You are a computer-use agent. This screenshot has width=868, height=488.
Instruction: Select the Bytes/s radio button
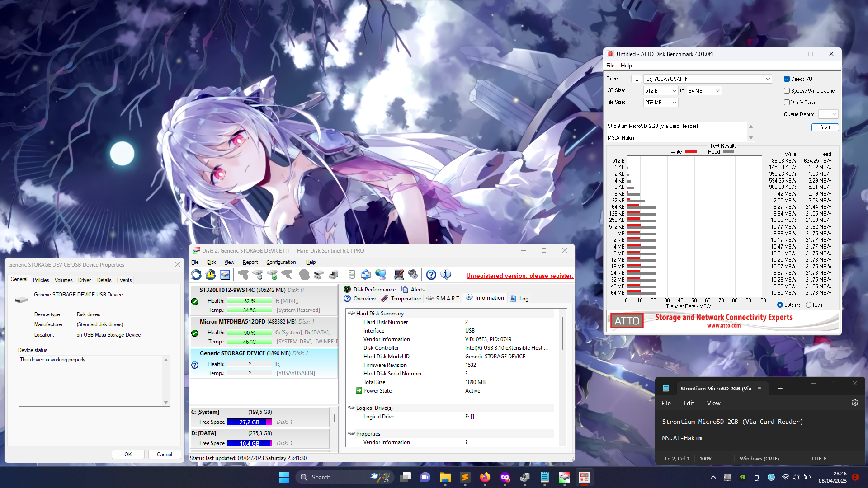[780, 305]
